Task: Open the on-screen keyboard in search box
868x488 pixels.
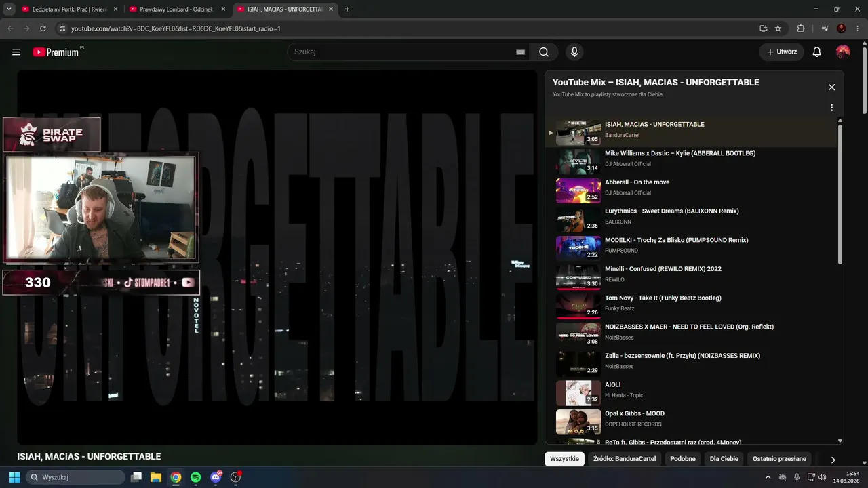Action: point(520,52)
